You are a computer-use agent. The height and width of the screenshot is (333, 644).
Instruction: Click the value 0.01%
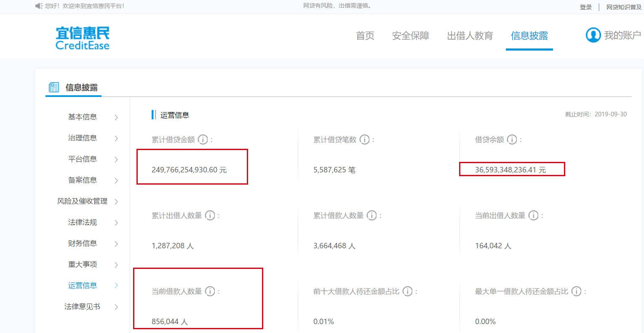click(323, 322)
